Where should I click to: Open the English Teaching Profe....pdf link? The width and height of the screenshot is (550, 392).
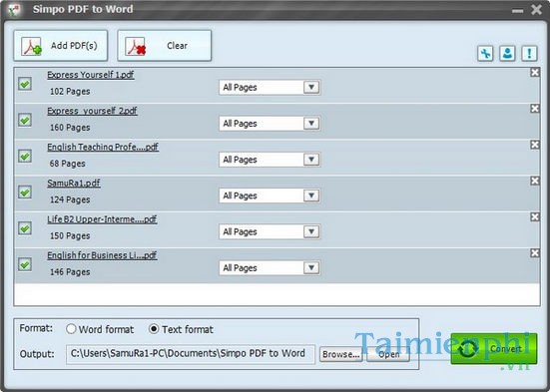point(103,147)
